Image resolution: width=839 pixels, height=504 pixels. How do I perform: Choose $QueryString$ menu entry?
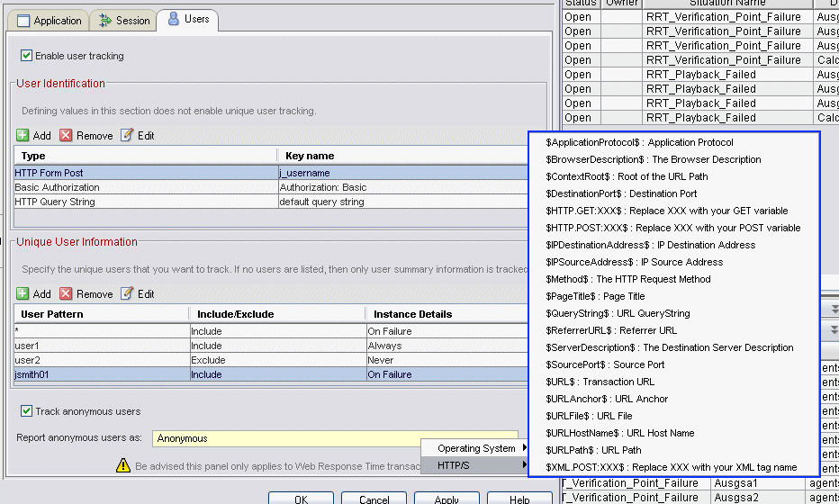point(674,313)
